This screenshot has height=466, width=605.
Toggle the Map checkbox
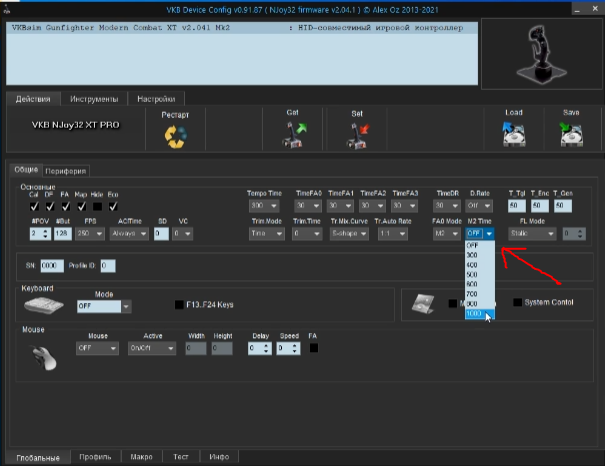point(81,206)
